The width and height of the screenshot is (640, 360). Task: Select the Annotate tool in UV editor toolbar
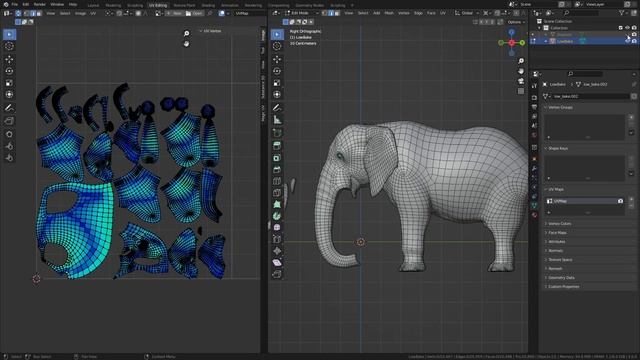coord(9,108)
